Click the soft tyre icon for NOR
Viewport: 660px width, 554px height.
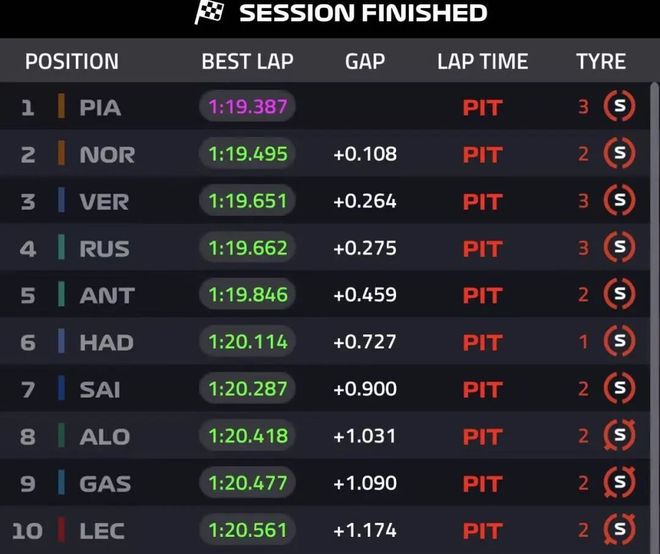(619, 154)
